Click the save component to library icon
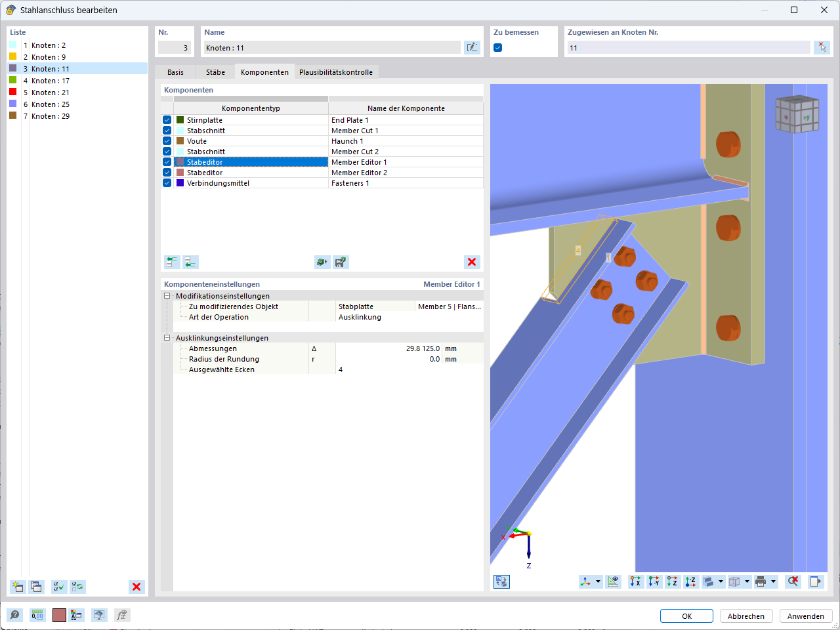 click(341, 262)
